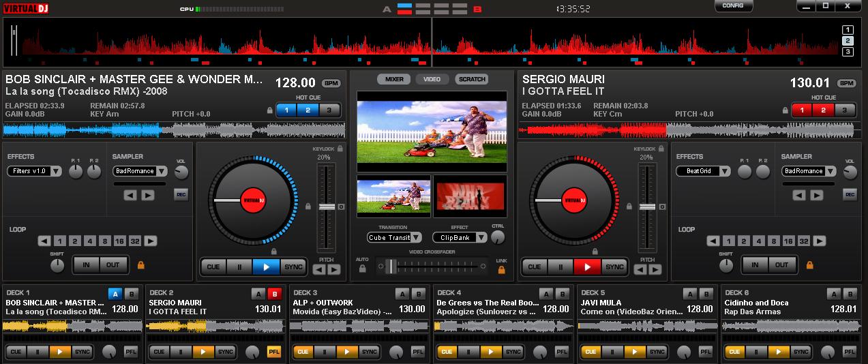Halve left loop with left arrow
The width and height of the screenshot is (868, 364).
click(44, 241)
